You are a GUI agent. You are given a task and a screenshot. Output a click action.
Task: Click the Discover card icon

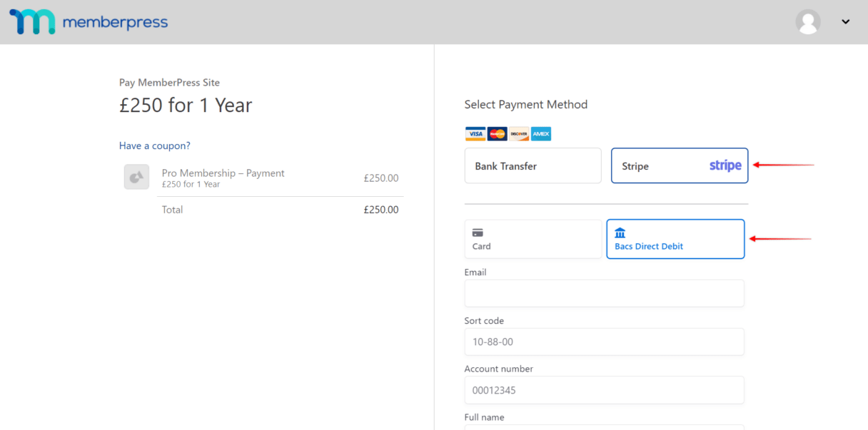pos(519,134)
